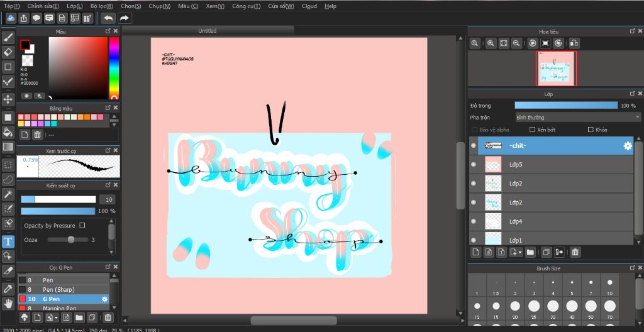
Task: Select the Magic Wand tool
Action: 8,194
